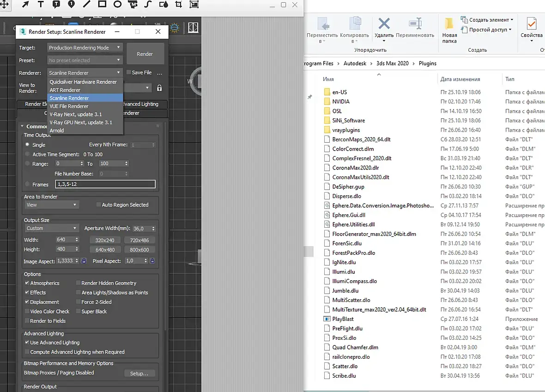Enable the Save File checkbox
Screen dimensions: 545x392
coord(128,72)
